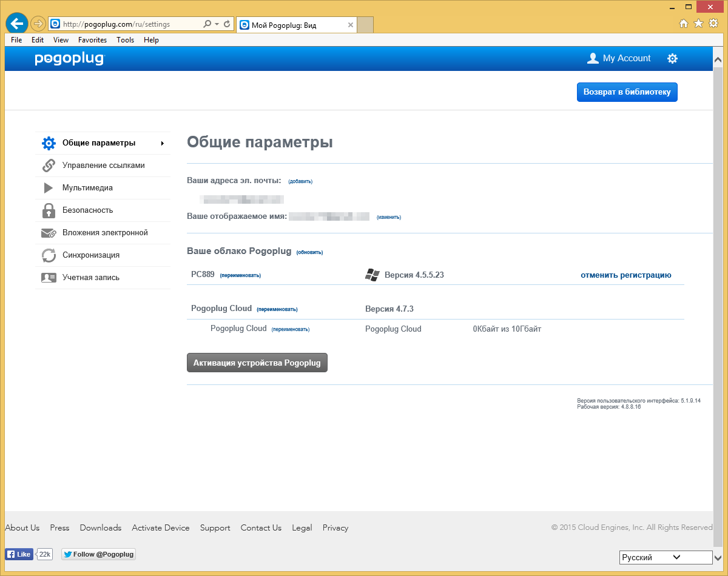Click the pogoplug logo

(x=70, y=59)
